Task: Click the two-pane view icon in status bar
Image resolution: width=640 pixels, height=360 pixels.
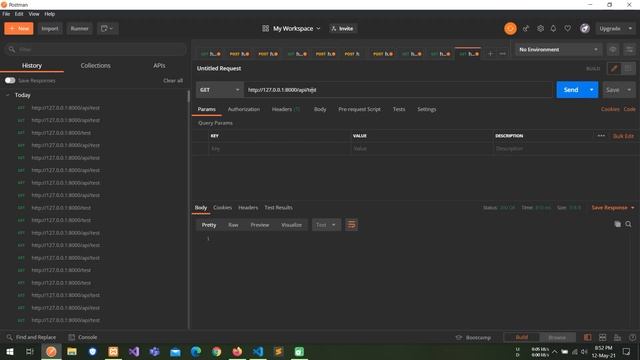Action: tap(602, 338)
